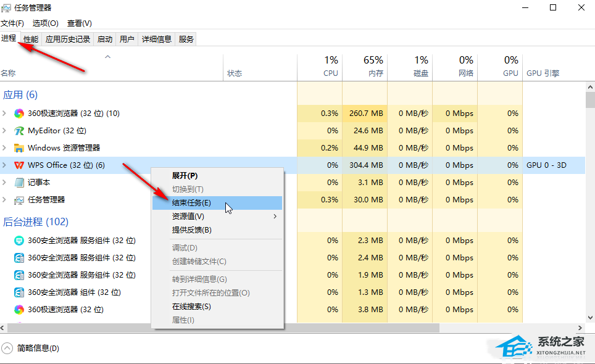Choose 在线搜索(S) in the context menu
Image resolution: width=595 pixels, height=364 pixels.
point(217,307)
